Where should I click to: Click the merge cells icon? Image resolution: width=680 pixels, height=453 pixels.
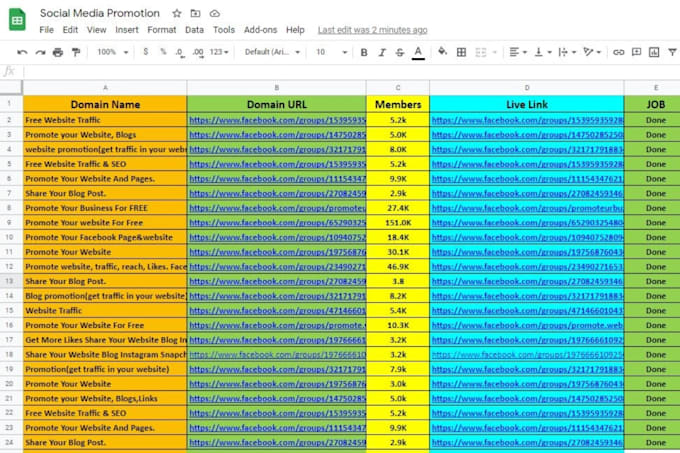(481, 52)
